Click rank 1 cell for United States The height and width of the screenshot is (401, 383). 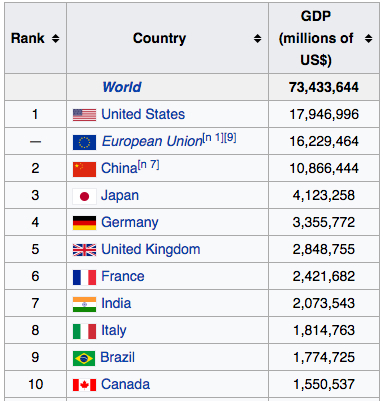[35, 115]
